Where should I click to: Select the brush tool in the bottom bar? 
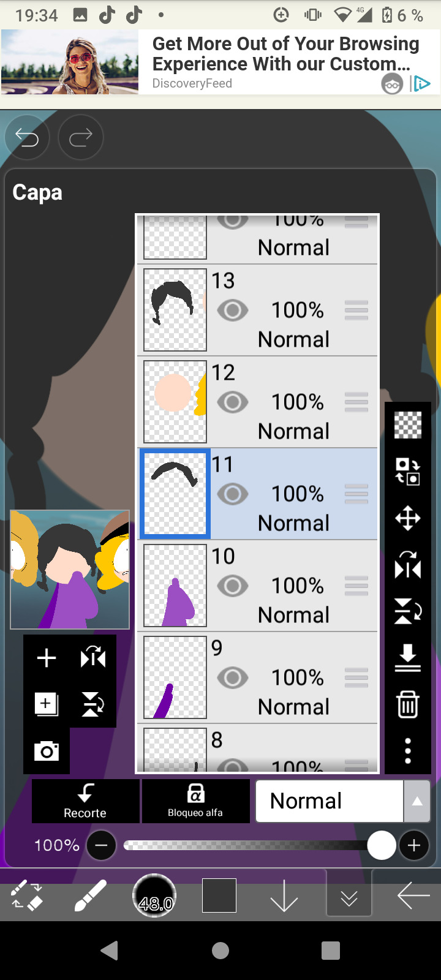91,896
